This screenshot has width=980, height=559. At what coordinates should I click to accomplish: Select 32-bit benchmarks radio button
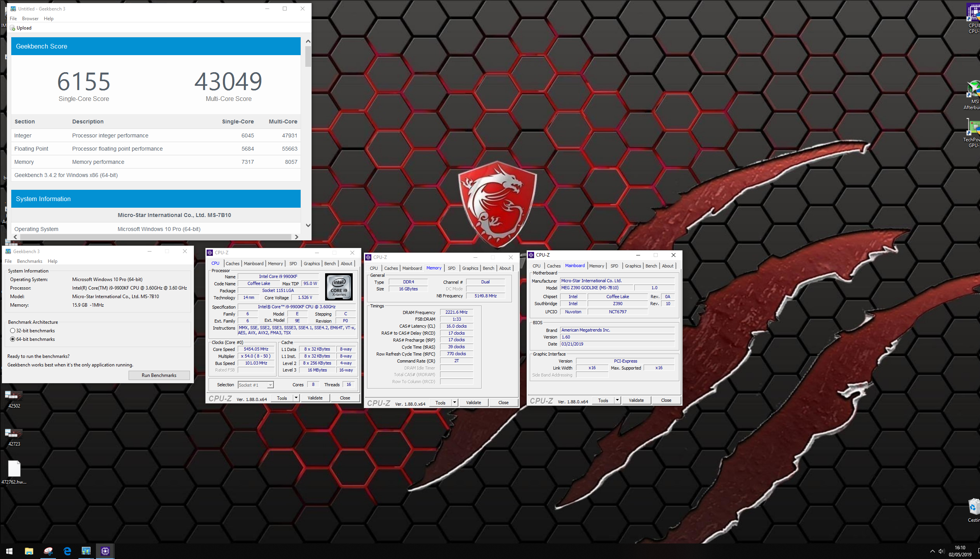[13, 331]
